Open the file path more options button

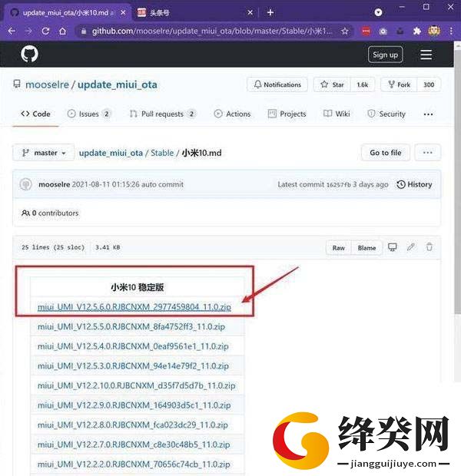click(x=427, y=152)
